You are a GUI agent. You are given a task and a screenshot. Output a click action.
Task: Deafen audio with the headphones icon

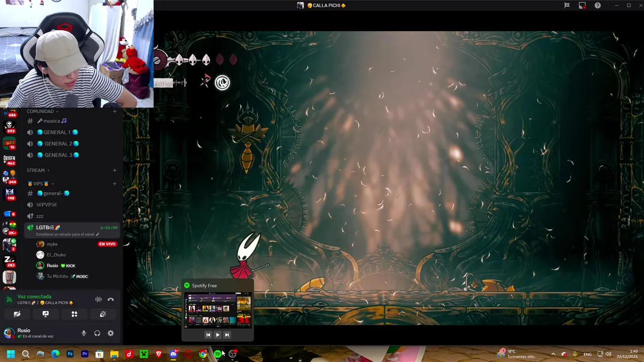pyautogui.click(x=97, y=333)
